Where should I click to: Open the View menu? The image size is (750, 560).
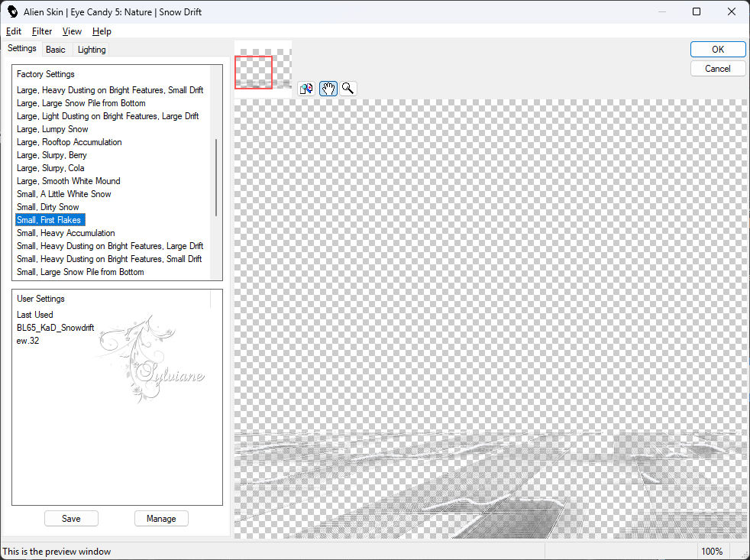coord(72,31)
